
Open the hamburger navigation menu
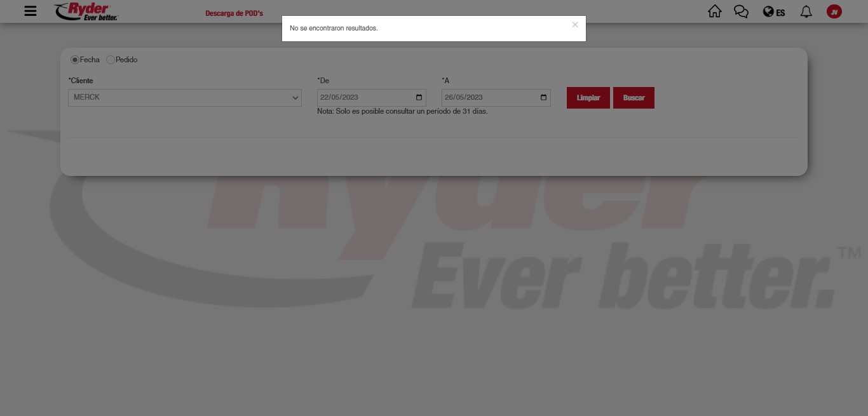(31, 11)
